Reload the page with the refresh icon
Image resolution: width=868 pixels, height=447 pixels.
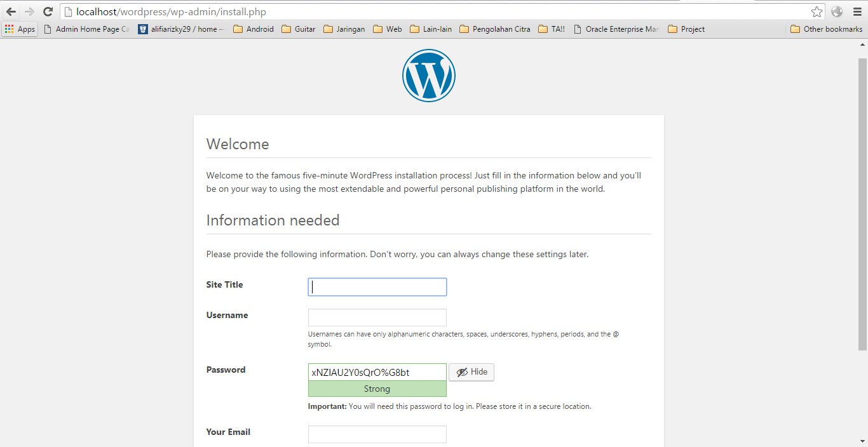pos(48,11)
